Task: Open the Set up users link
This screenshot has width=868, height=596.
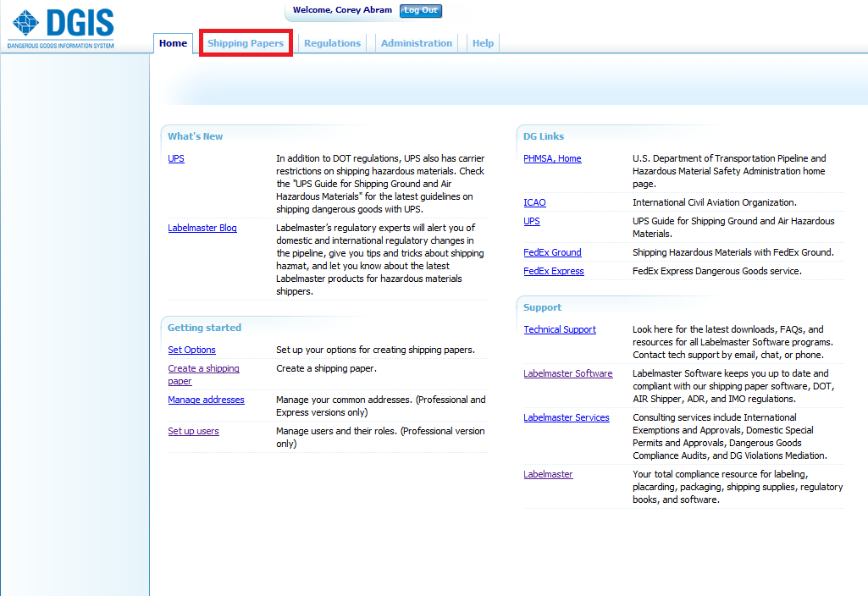Action: click(193, 431)
